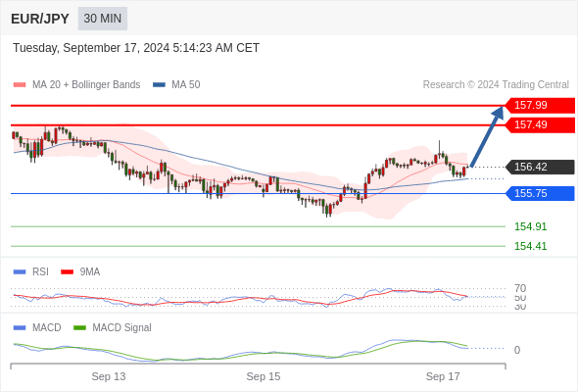Select the 157.49 resistance price tag

click(540, 124)
